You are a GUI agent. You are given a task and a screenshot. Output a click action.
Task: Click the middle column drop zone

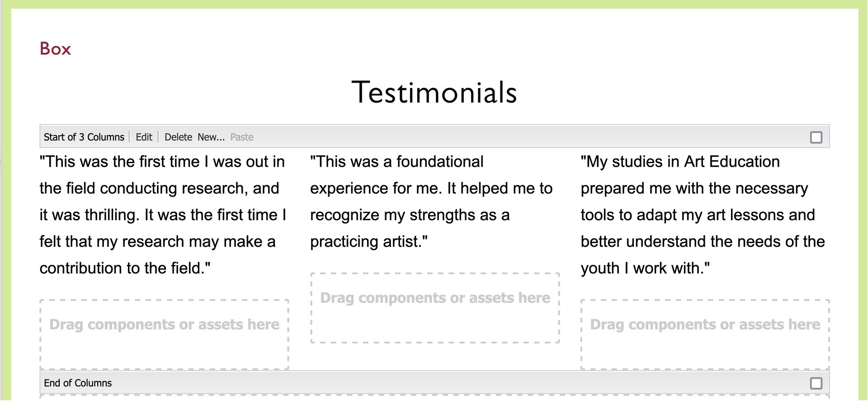click(x=435, y=308)
